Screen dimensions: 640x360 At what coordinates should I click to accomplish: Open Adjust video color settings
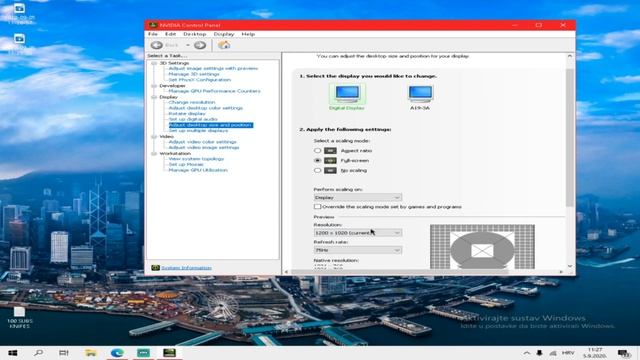(x=202, y=142)
